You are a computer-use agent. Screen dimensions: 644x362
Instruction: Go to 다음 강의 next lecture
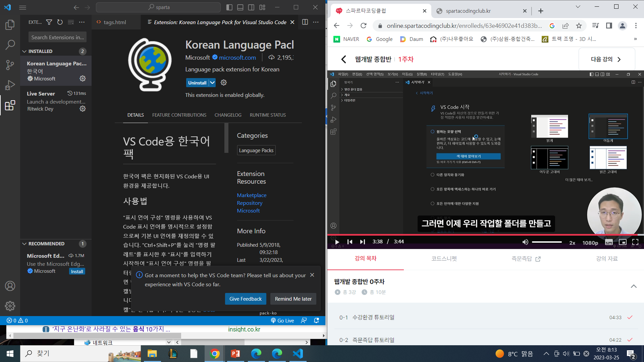(x=606, y=59)
